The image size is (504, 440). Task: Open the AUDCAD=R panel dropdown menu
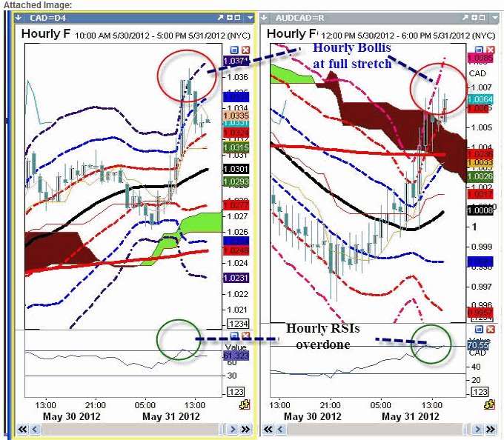click(494, 18)
